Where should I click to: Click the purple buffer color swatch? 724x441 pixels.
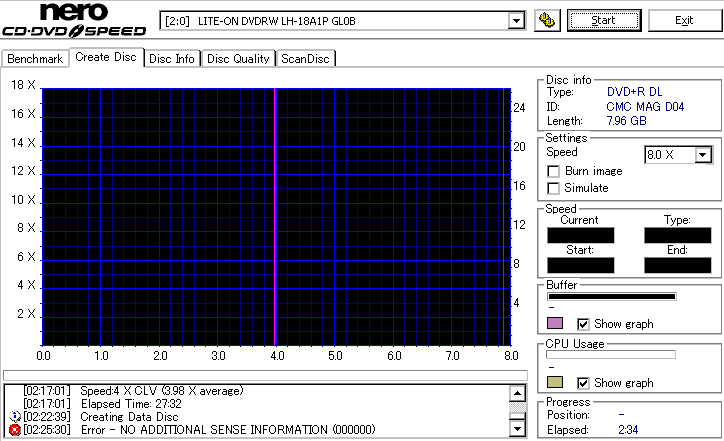pos(555,323)
